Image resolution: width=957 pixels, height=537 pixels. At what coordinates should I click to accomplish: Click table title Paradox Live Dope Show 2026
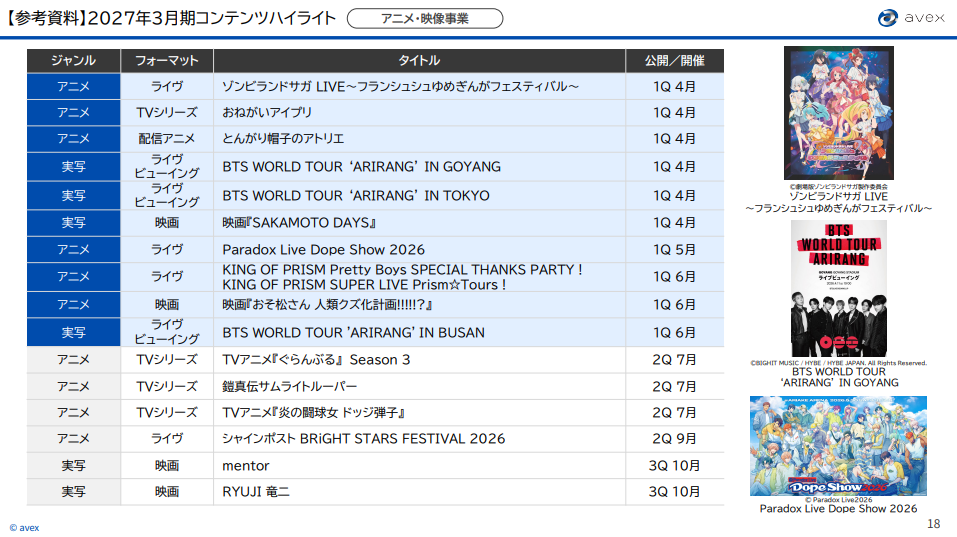click(323, 250)
